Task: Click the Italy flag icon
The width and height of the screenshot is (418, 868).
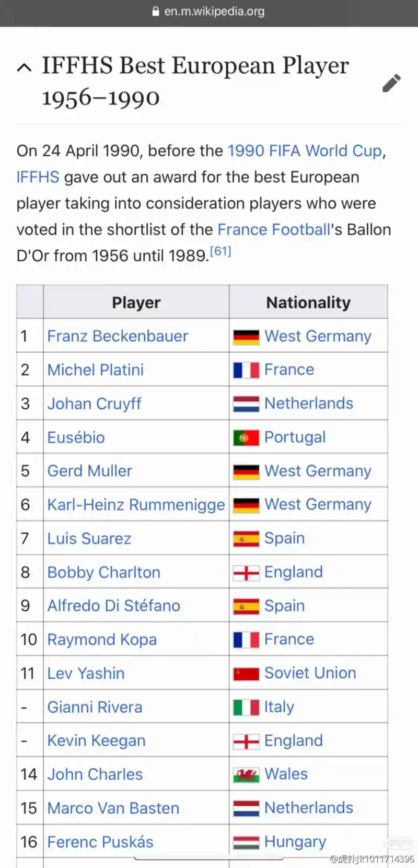Action: (246, 708)
